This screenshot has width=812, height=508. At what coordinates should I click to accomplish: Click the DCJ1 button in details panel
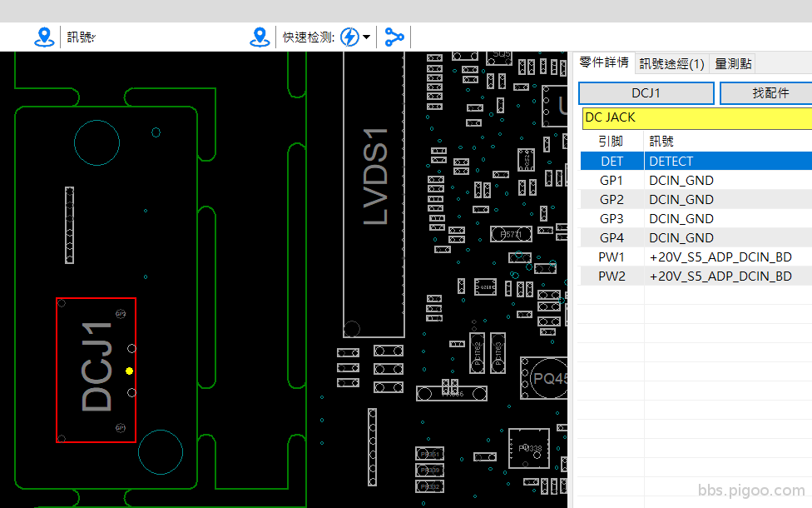point(646,92)
